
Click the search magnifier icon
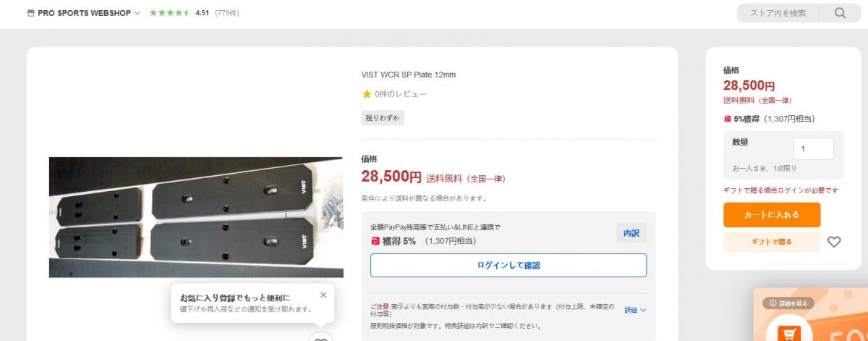840,13
